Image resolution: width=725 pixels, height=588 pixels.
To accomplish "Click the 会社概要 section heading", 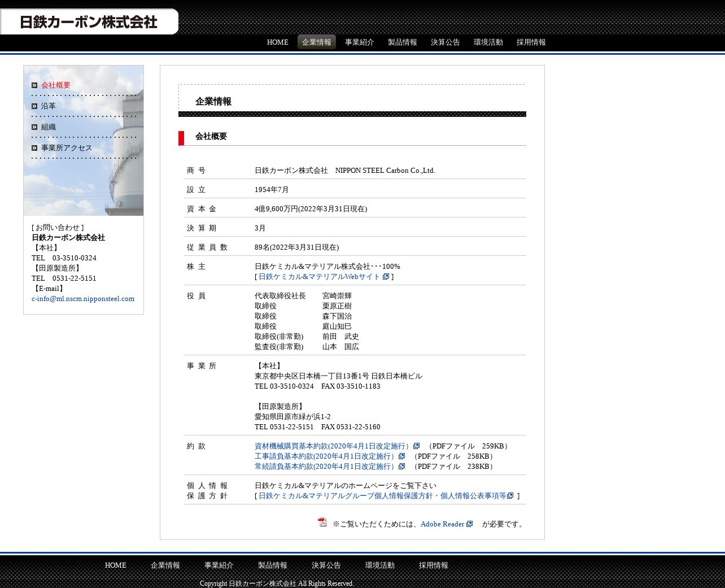I will pos(211,136).
